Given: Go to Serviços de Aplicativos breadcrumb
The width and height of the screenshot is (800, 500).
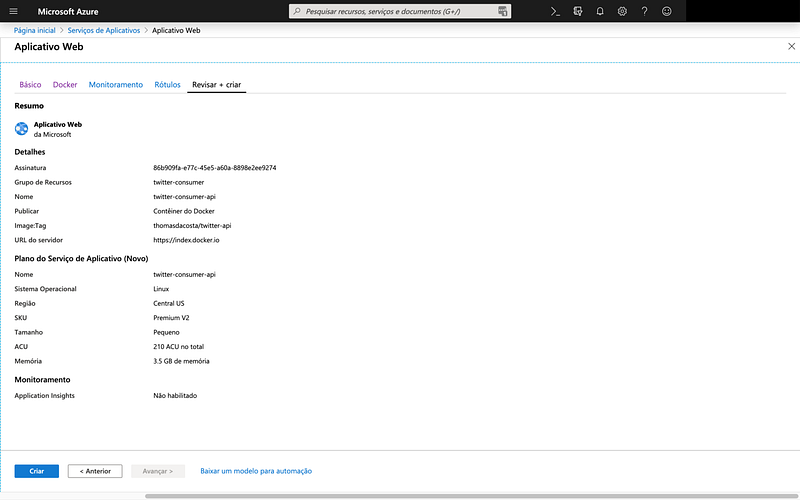Looking at the screenshot, I should click(104, 30).
